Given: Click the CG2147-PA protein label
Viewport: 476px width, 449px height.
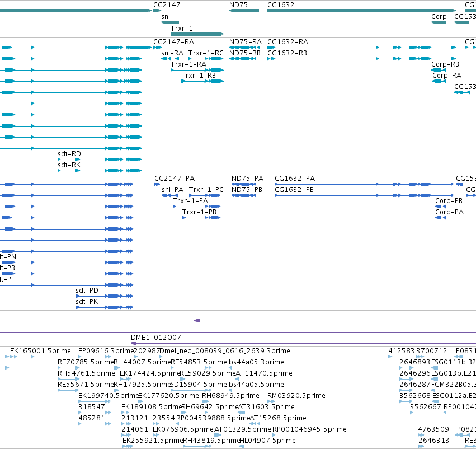Looking at the screenshot, I should coord(175,179).
